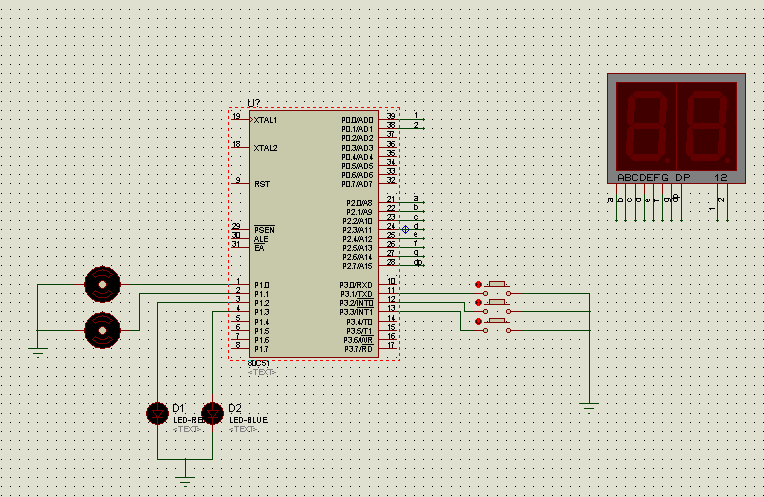Image resolution: width=764 pixels, height=497 pixels.
Task: Select the lower motor wired to P1.1
Action: [102, 330]
